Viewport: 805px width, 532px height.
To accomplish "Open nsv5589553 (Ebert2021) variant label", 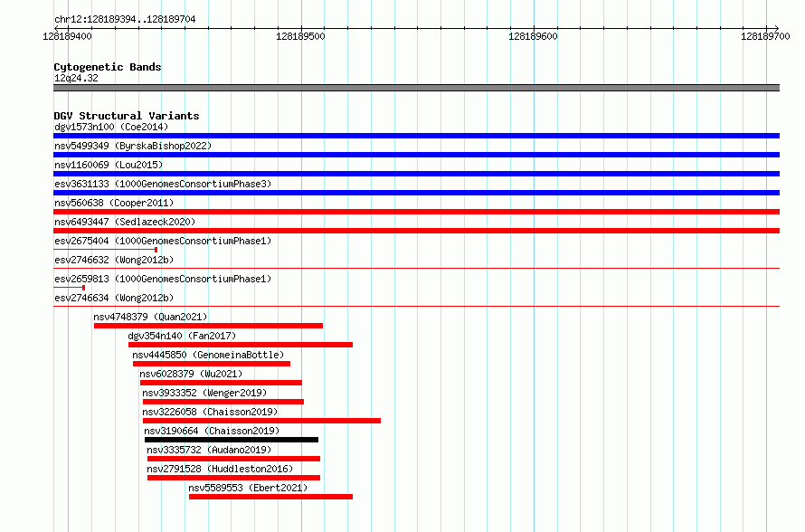I will [x=248, y=488].
